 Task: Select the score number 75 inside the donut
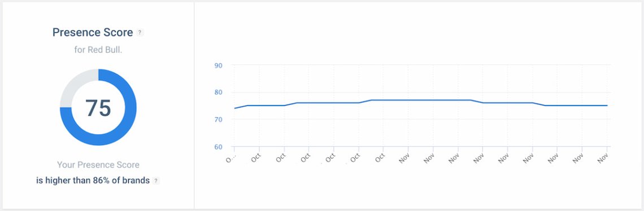click(x=98, y=108)
